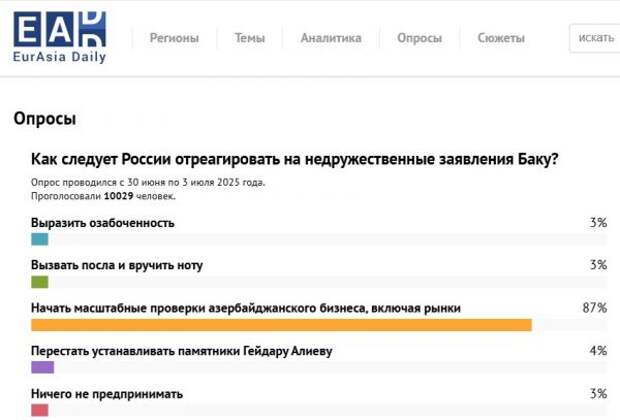Image resolution: width=620 pixels, height=420 pixels.
Task: Select the Ничего не предпринимать option
Action: pyautogui.click(x=107, y=394)
